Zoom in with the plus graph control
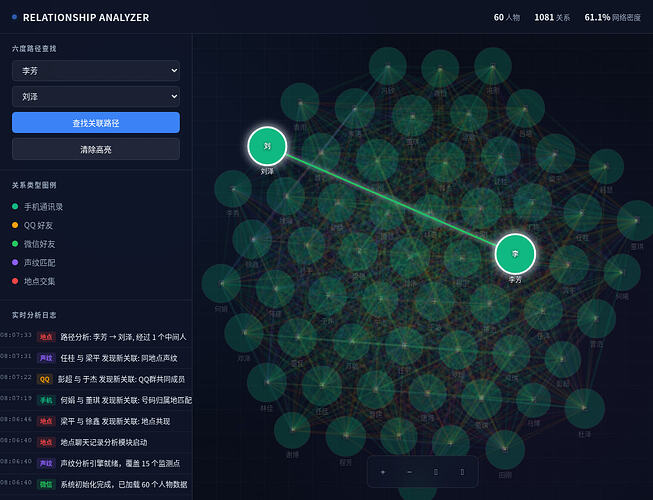This screenshot has height=500, width=653. point(383,472)
